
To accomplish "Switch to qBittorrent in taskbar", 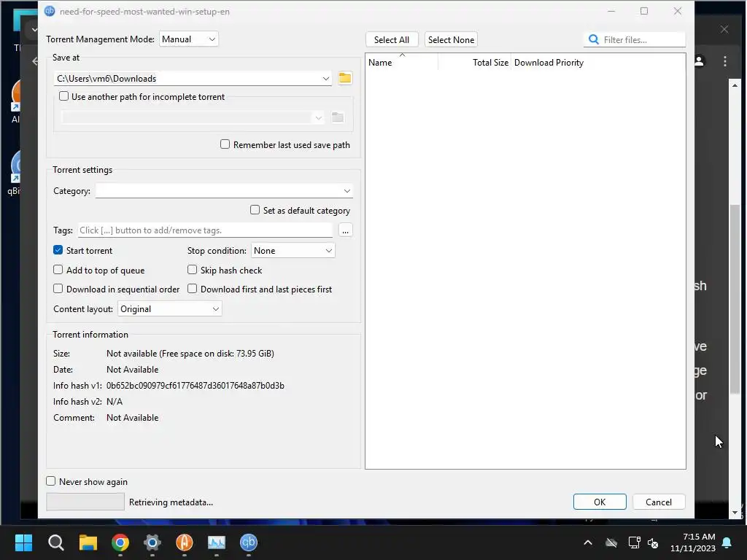I will (248, 542).
